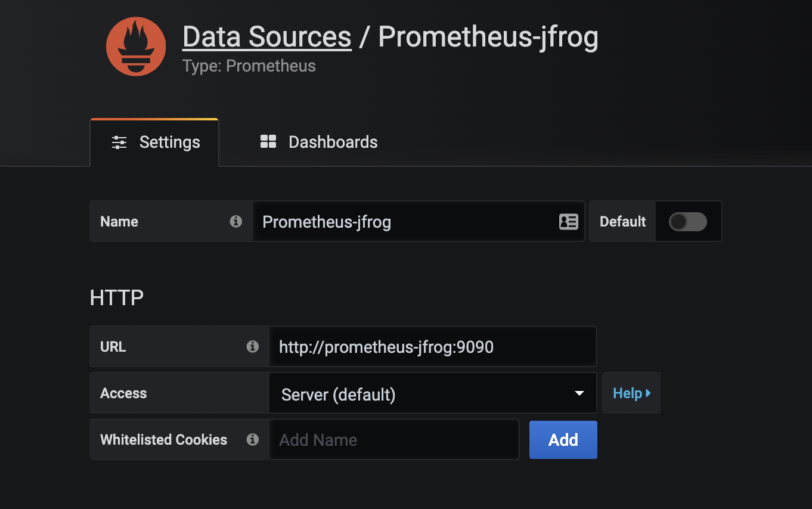Open the Access dropdown showing Server (default)
812x509 pixels.
[x=433, y=393]
